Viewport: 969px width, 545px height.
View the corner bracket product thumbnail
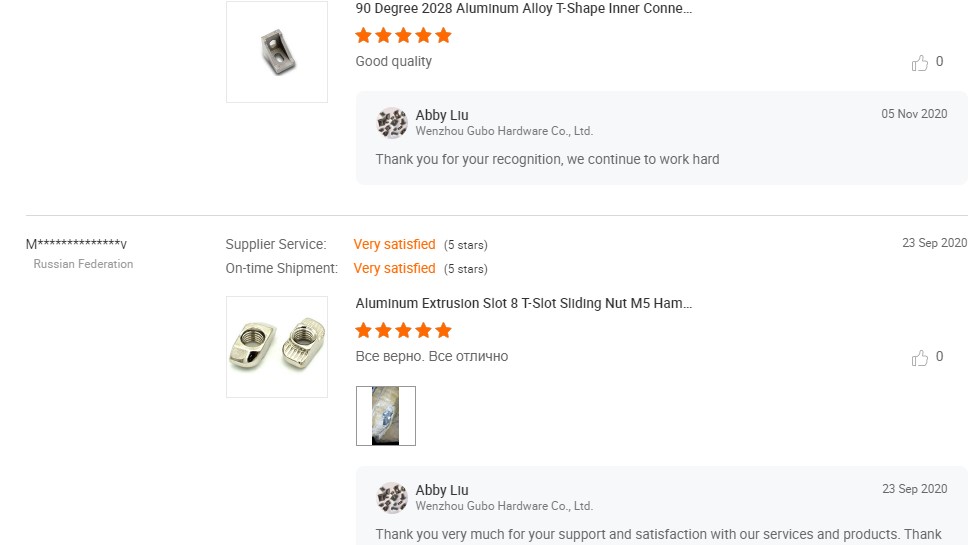pyautogui.click(x=277, y=51)
